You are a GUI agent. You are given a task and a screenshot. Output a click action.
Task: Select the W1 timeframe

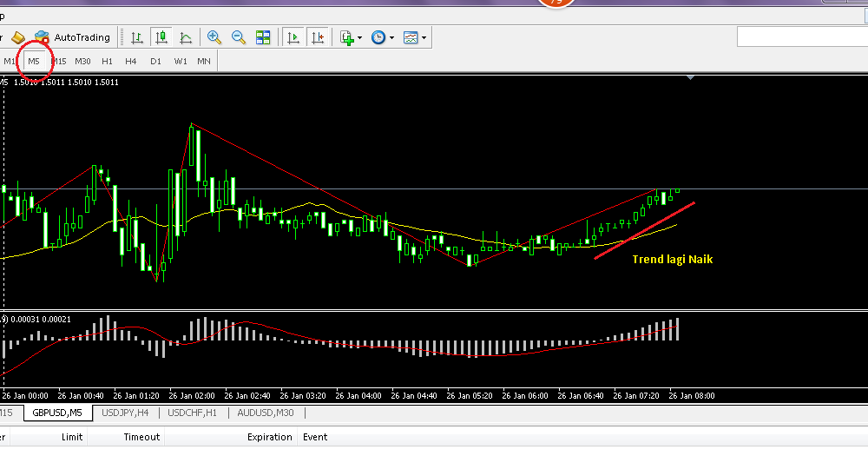(x=181, y=61)
